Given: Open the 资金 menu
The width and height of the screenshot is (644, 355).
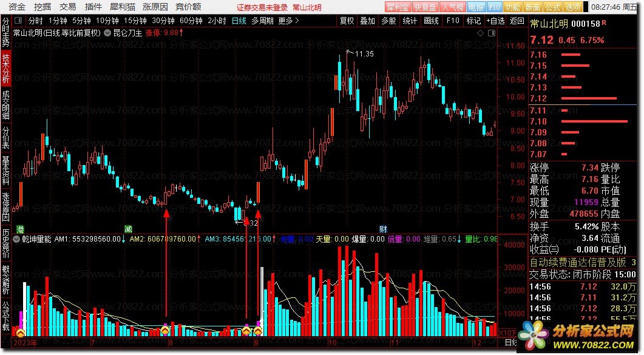Looking at the screenshot, I should [17, 7].
